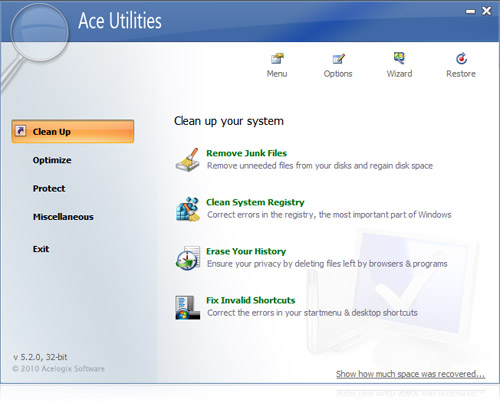Image resolution: width=500 pixels, height=403 pixels.
Task: Open the Clean System Registry link
Action: [255, 202]
